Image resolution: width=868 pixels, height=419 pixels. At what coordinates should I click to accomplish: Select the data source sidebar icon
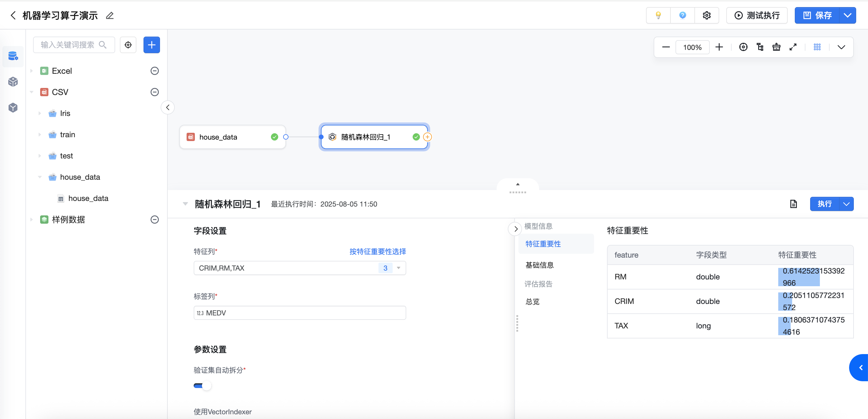coord(13,56)
